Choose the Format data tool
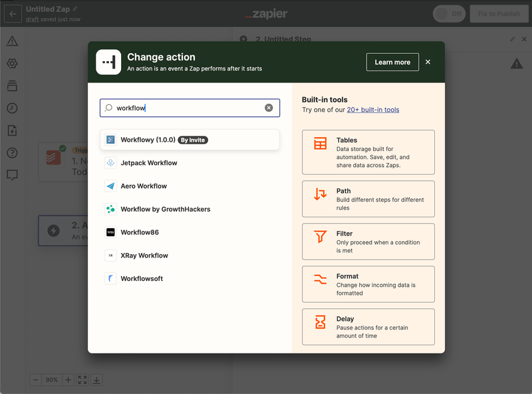Screen dimensions: 532x394 368,284
